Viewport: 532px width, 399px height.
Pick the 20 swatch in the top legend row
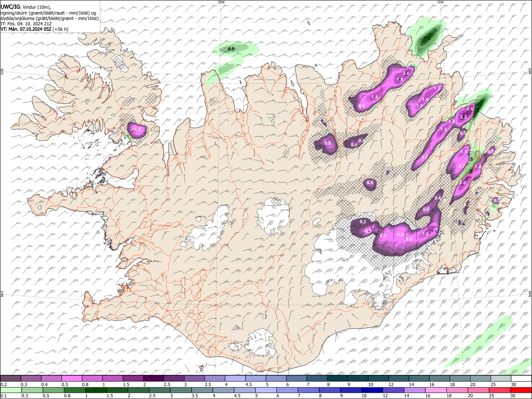(480, 378)
